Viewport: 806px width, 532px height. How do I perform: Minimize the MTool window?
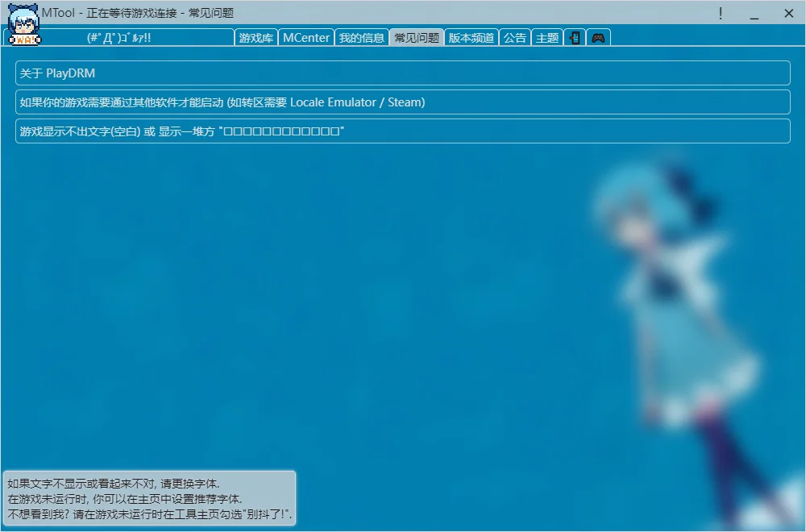(x=754, y=14)
